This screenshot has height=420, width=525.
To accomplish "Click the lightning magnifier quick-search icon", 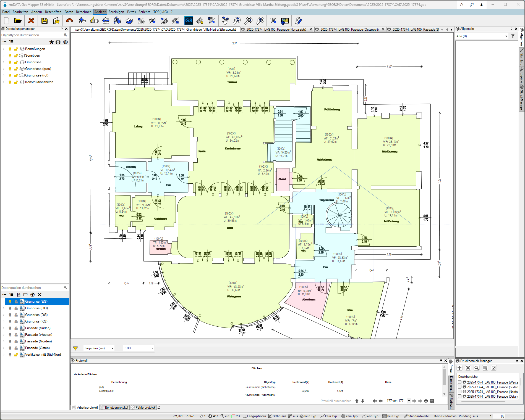I will click(x=298, y=21).
